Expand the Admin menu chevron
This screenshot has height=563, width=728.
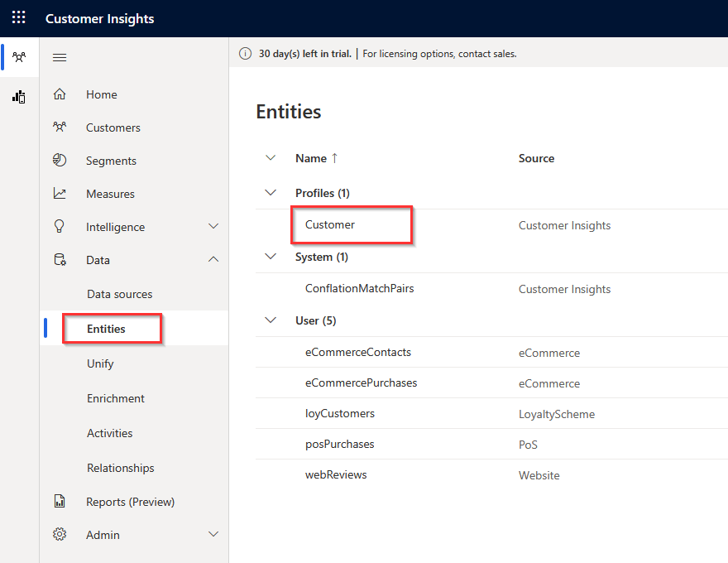[x=213, y=535]
